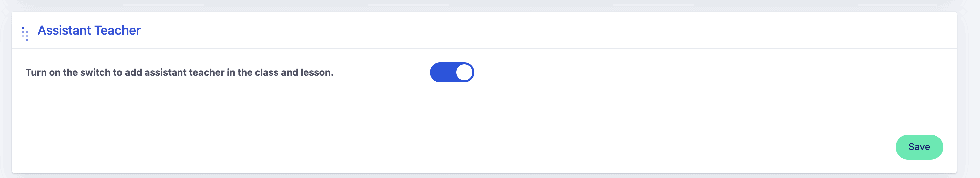
Task: Click the Assistant Teacher section title
Action: point(89,30)
